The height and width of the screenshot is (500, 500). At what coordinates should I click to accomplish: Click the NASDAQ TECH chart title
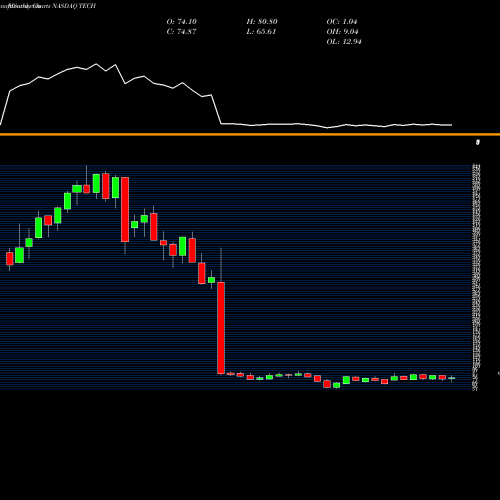click(x=74, y=6)
